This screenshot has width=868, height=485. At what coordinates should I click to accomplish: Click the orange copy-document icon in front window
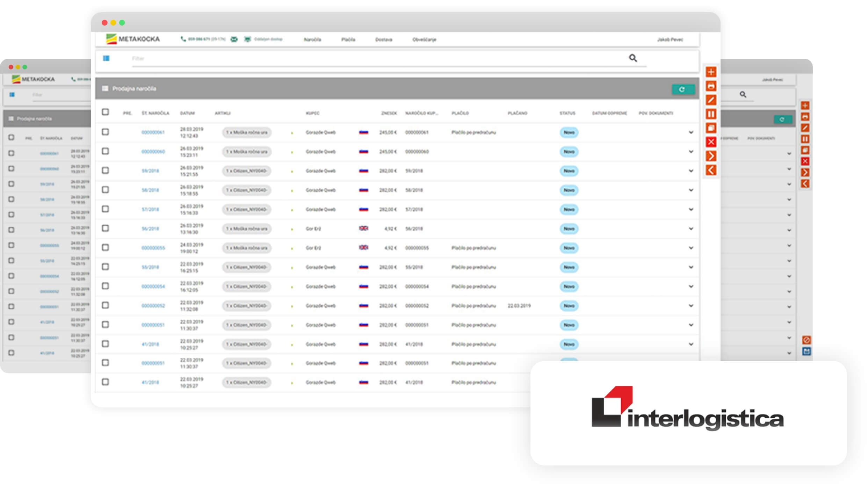tap(711, 128)
